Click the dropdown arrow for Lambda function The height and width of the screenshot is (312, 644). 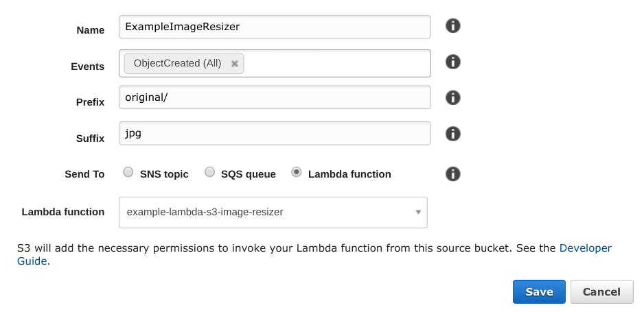click(418, 213)
